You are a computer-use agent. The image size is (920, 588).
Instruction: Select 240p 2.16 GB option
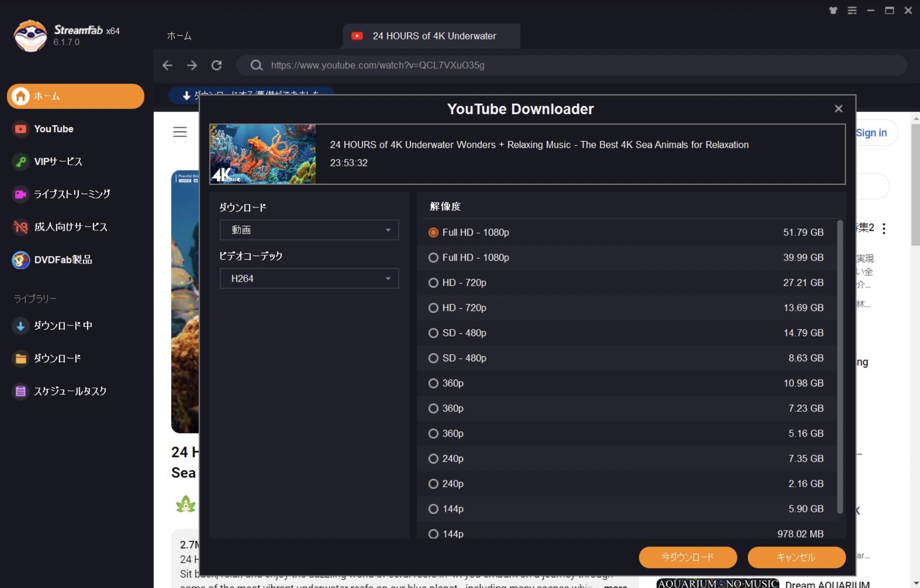[x=626, y=484]
